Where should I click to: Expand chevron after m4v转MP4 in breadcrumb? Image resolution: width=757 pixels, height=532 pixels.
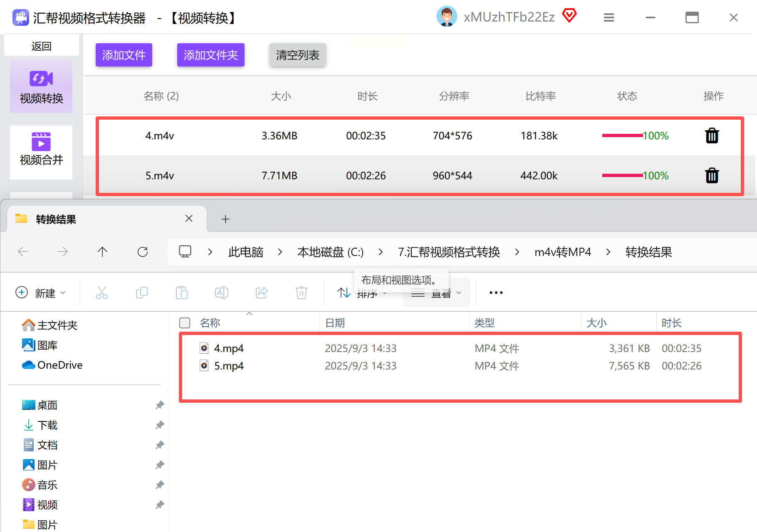click(x=609, y=252)
